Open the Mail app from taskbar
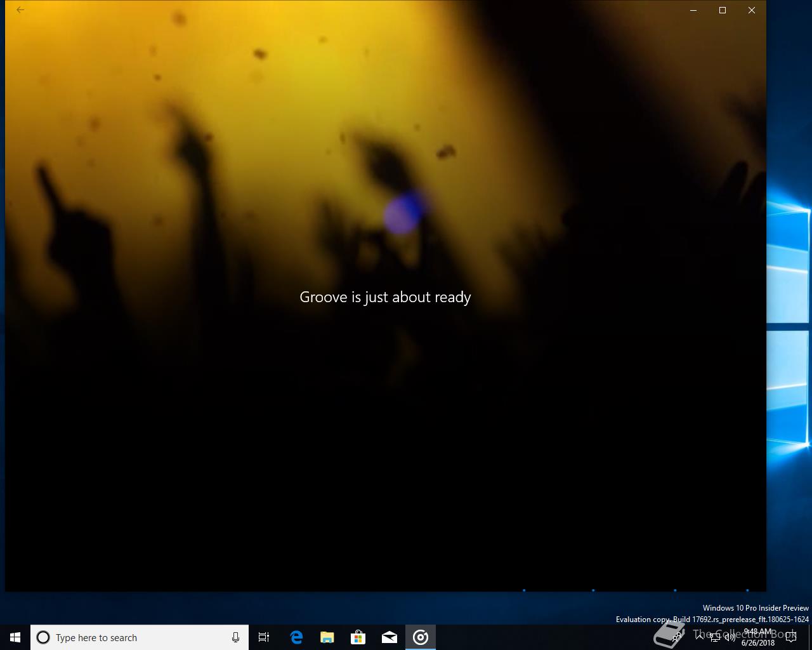 (389, 637)
